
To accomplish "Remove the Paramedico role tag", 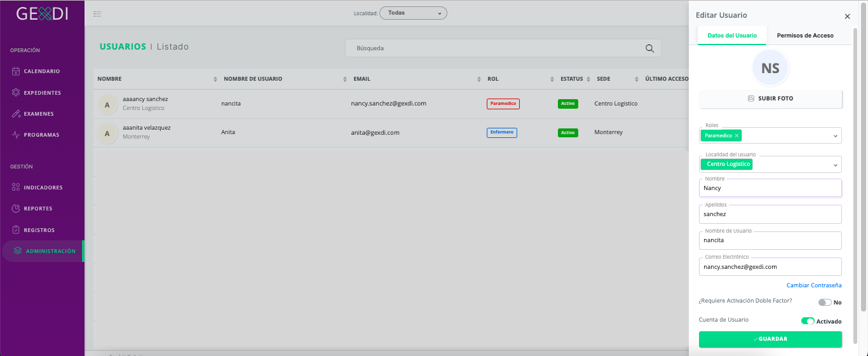I will (737, 135).
